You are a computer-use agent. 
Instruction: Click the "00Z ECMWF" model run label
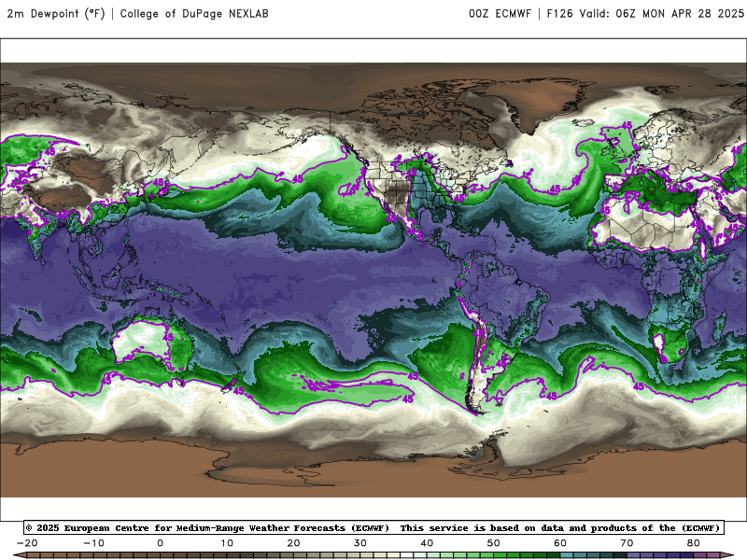pyautogui.click(x=500, y=13)
